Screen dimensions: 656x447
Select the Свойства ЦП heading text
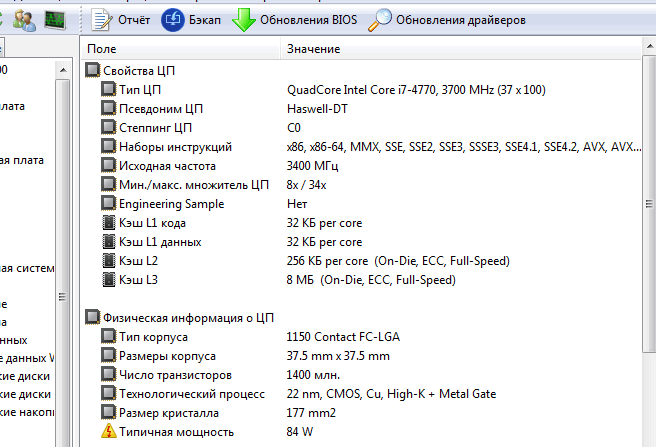[x=139, y=71]
